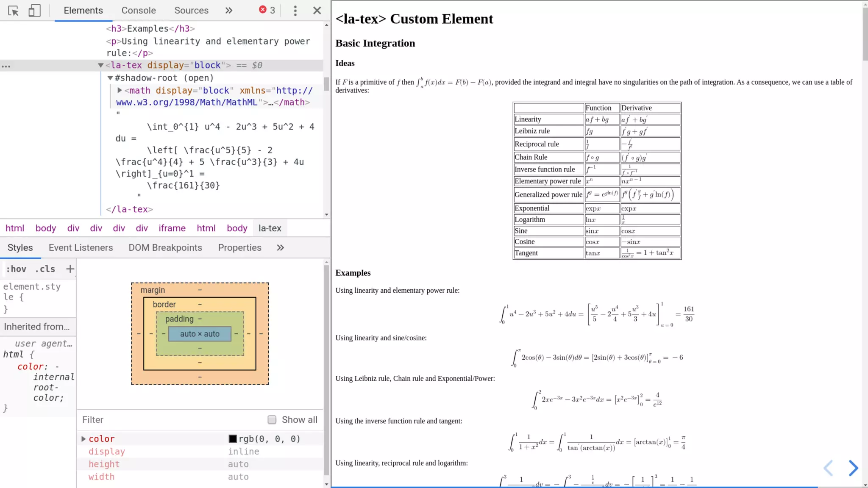Open the Properties tab
Screen dimensions: 868x488
239,248
